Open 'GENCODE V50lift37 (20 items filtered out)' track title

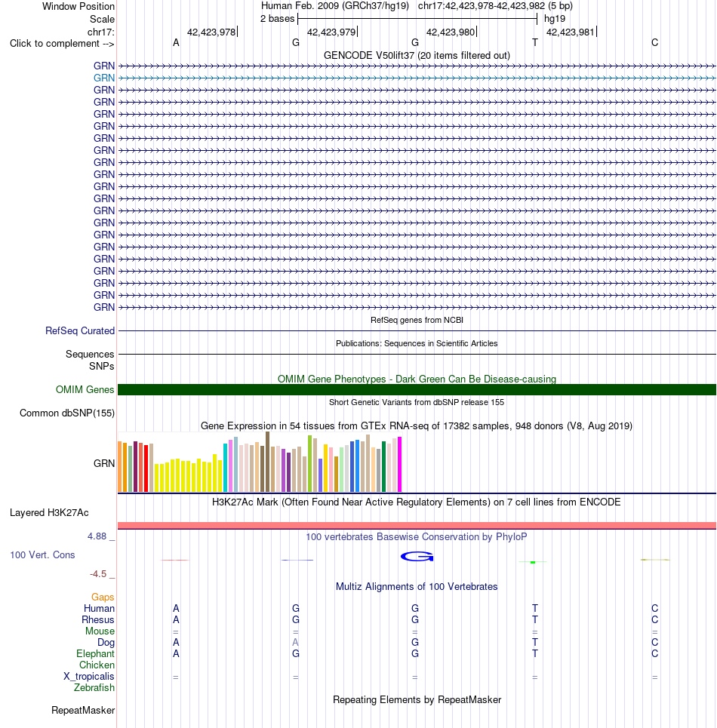[417, 55]
